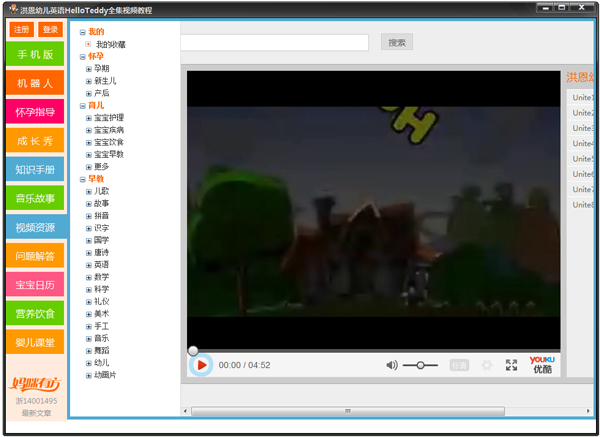Expand the 孕期 tree node
This screenshot has width=600, height=437.
pyautogui.click(x=88, y=69)
